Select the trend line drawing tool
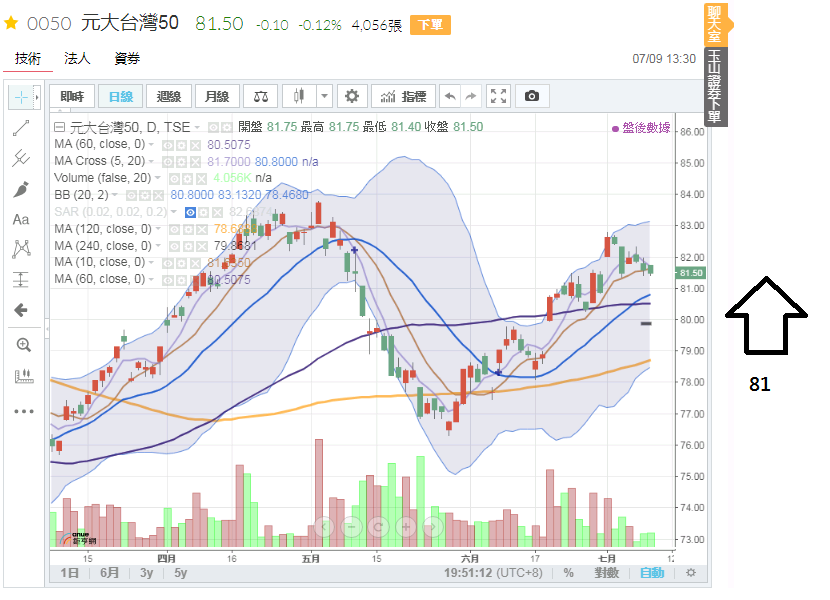The height and width of the screenshot is (600, 830). pyautogui.click(x=22, y=128)
